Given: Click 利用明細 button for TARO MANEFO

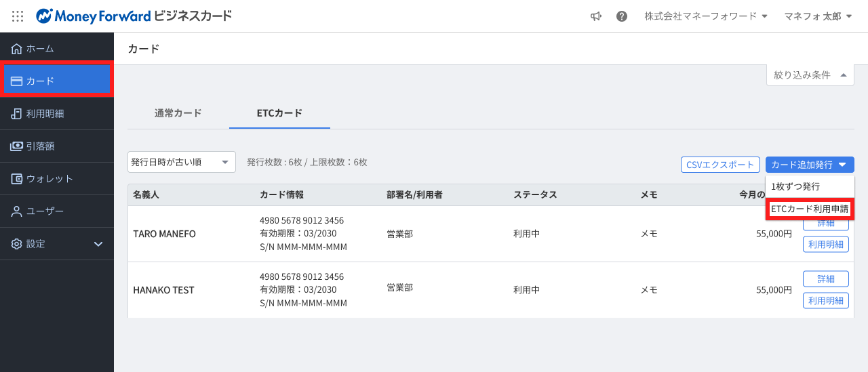Looking at the screenshot, I should pyautogui.click(x=825, y=245).
